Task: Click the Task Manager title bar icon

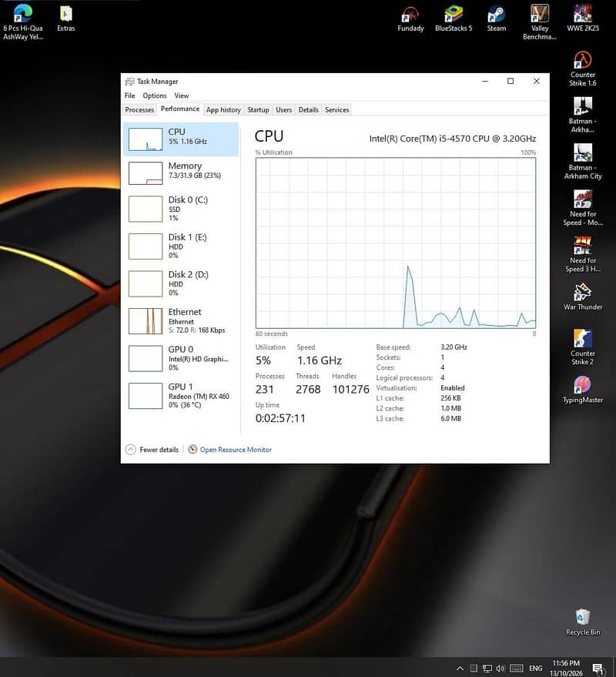Action: coord(129,81)
